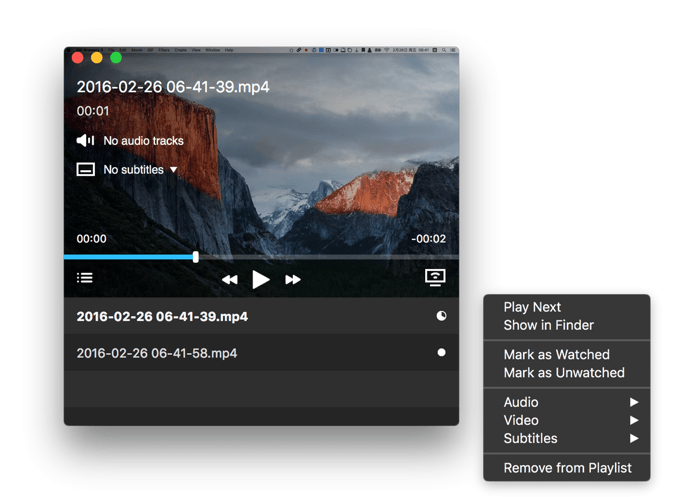Select playlist row 2016-02-26 06-41-58.mp4
The width and height of the screenshot is (700, 497).
(261, 353)
